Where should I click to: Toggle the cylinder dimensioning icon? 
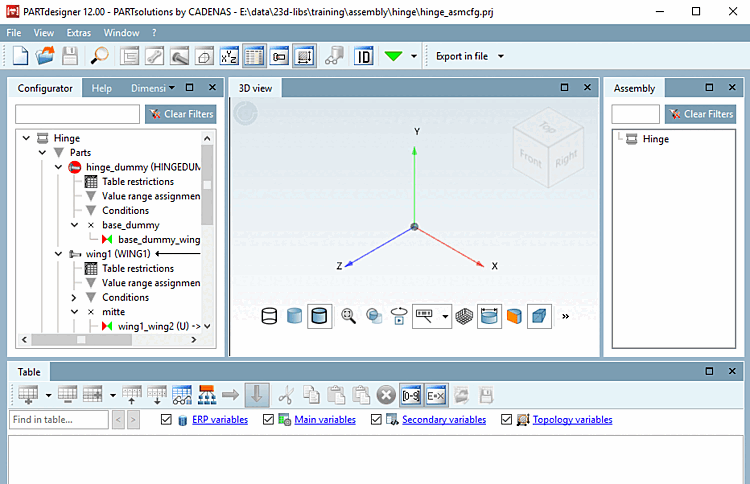[489, 316]
